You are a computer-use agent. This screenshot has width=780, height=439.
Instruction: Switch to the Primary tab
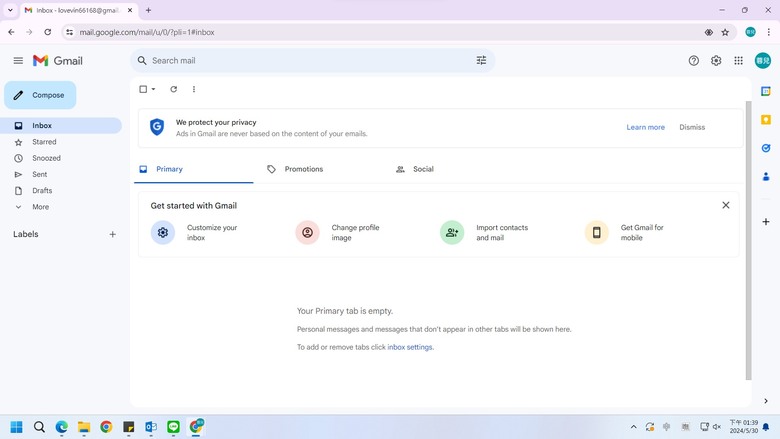coord(194,169)
